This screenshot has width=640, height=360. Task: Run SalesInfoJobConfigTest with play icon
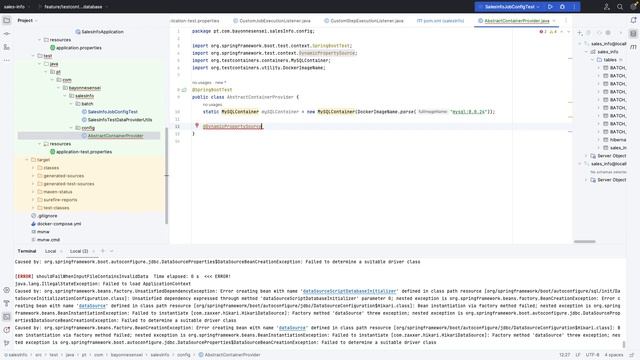(x=550, y=7)
